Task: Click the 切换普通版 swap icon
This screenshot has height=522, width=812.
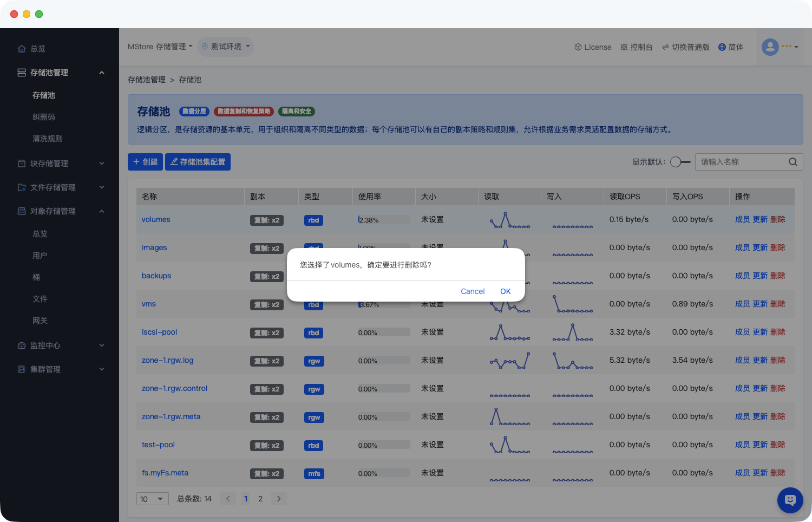Action: [665, 47]
